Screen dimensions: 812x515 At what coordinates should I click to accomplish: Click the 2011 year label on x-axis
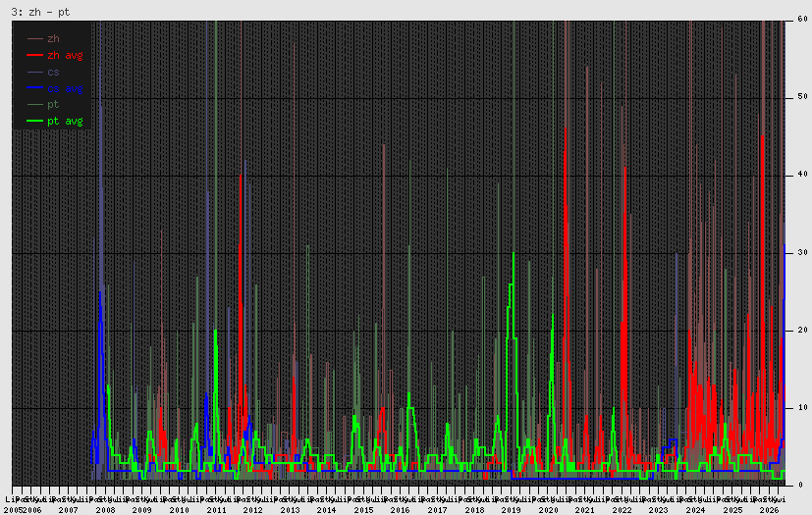[x=216, y=510]
